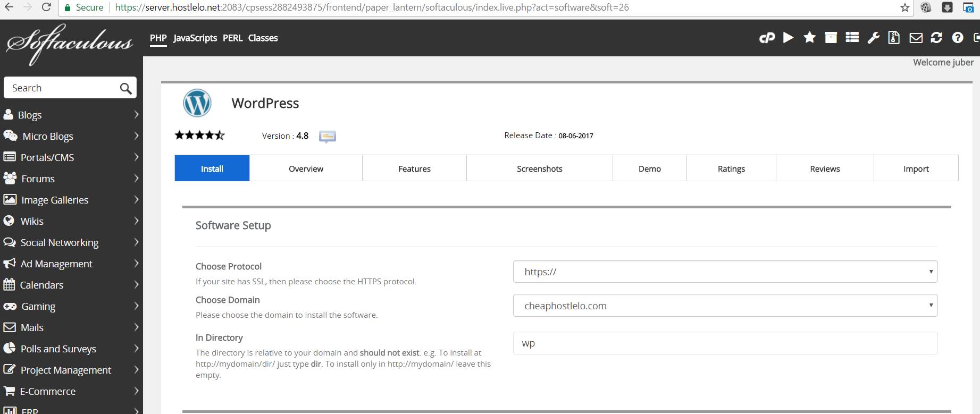
Task: Select the Classes menu
Action: pos(263,38)
